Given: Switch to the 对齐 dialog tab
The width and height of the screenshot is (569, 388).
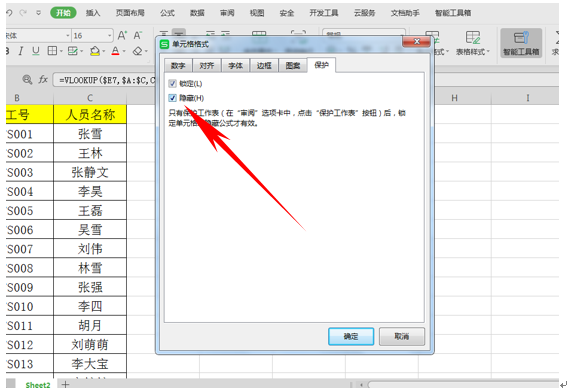Looking at the screenshot, I should click(207, 65).
